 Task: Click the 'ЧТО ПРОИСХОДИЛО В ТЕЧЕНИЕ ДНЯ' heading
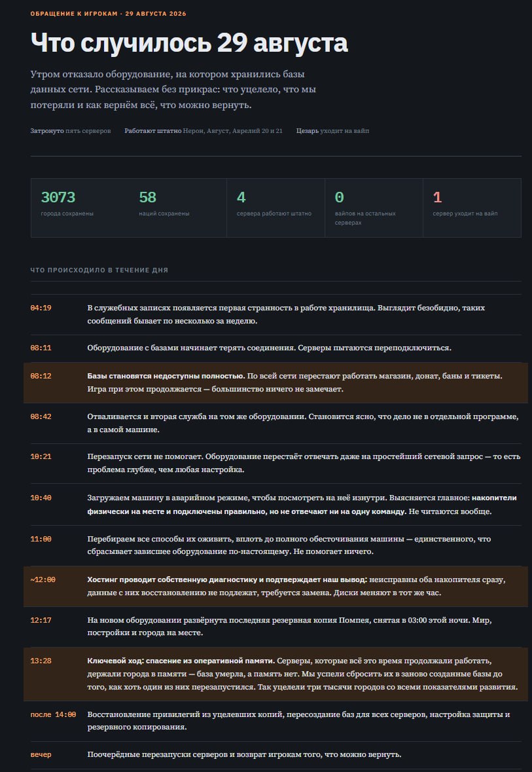tap(99, 270)
